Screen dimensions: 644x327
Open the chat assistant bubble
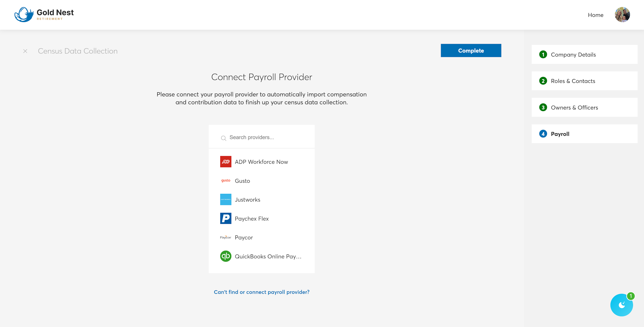coord(622,305)
